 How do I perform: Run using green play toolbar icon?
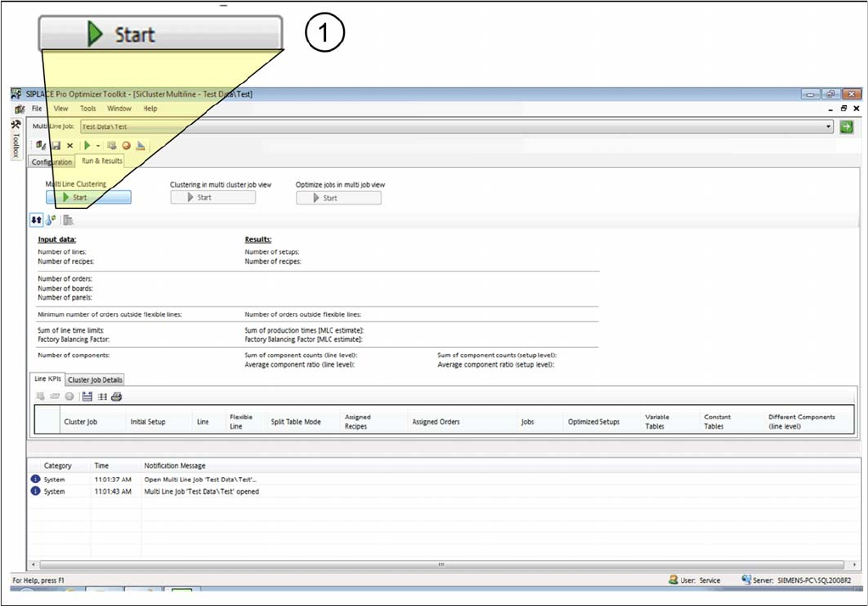pyautogui.click(x=87, y=145)
